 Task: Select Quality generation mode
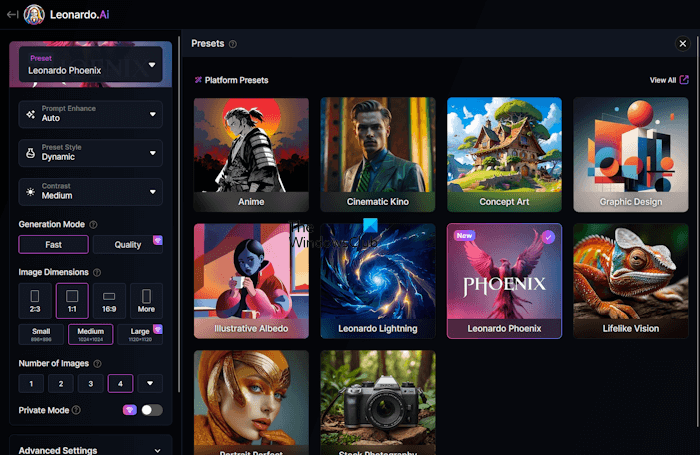pyautogui.click(x=128, y=245)
